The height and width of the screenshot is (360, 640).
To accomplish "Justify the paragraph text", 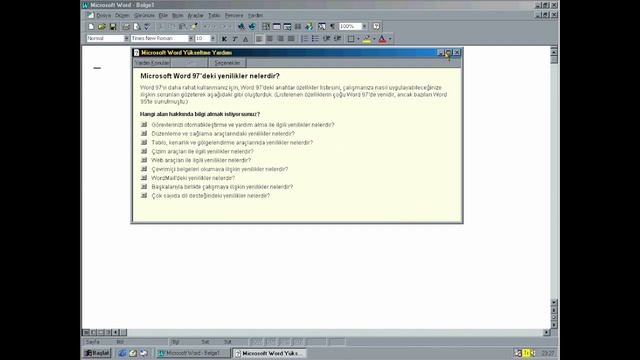I will coord(291,39).
